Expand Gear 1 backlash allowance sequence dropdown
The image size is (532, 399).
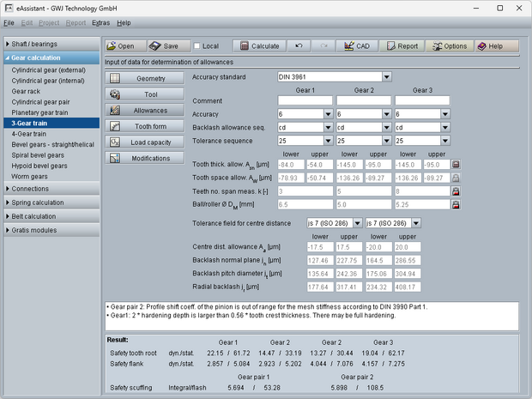point(328,127)
